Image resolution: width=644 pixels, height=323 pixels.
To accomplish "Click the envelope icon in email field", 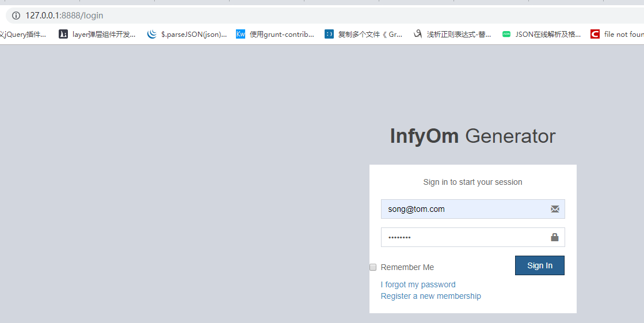I will 555,209.
